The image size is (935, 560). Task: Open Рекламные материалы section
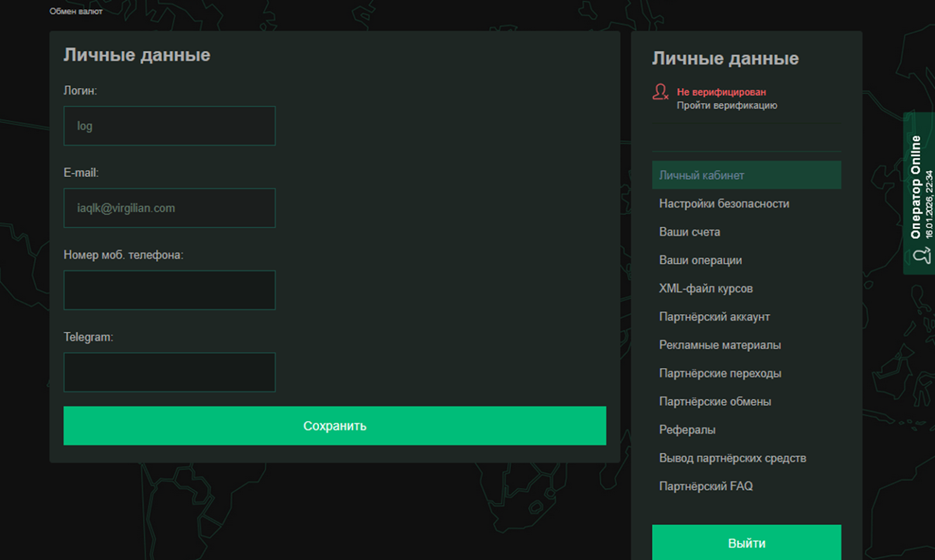click(x=719, y=345)
